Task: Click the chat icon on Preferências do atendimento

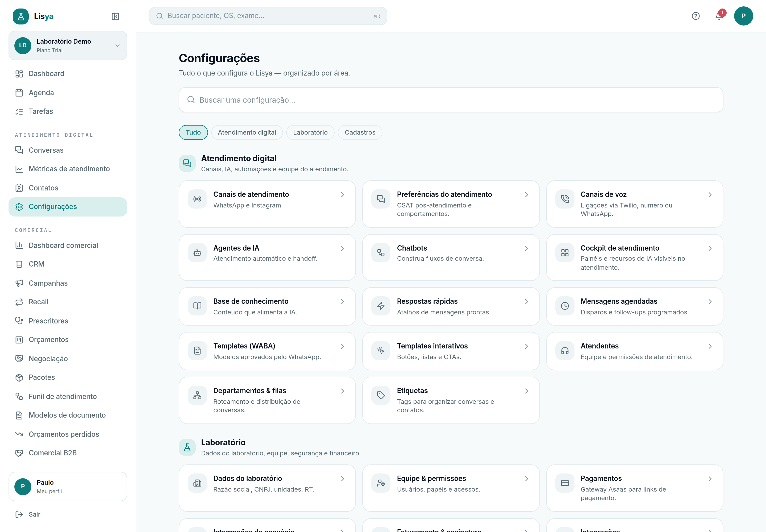Action: (381, 199)
